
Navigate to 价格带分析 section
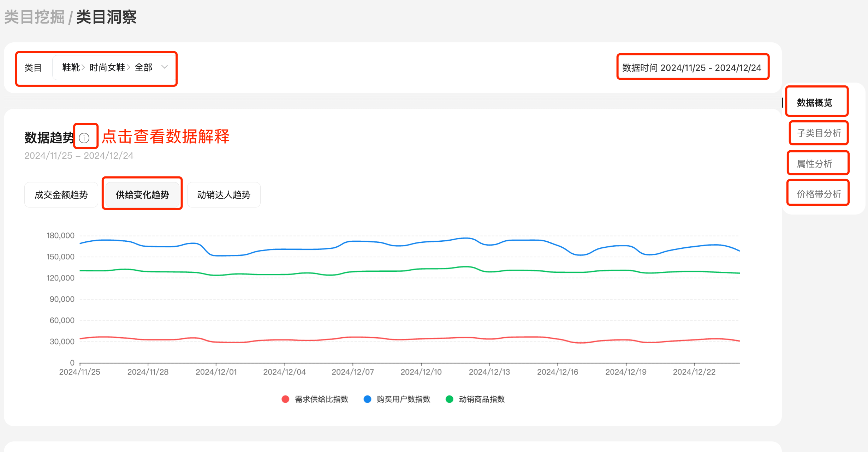(x=819, y=194)
